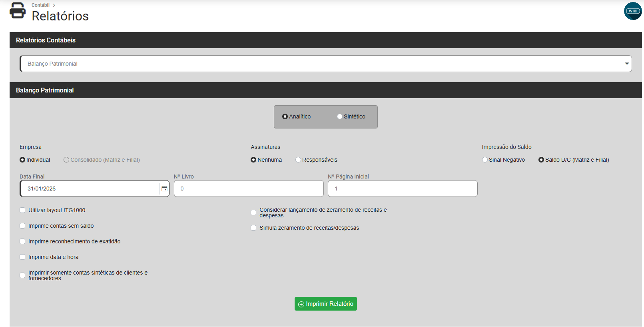Click the Relatórios Contábeis section header
644x327 pixels.
point(326,40)
